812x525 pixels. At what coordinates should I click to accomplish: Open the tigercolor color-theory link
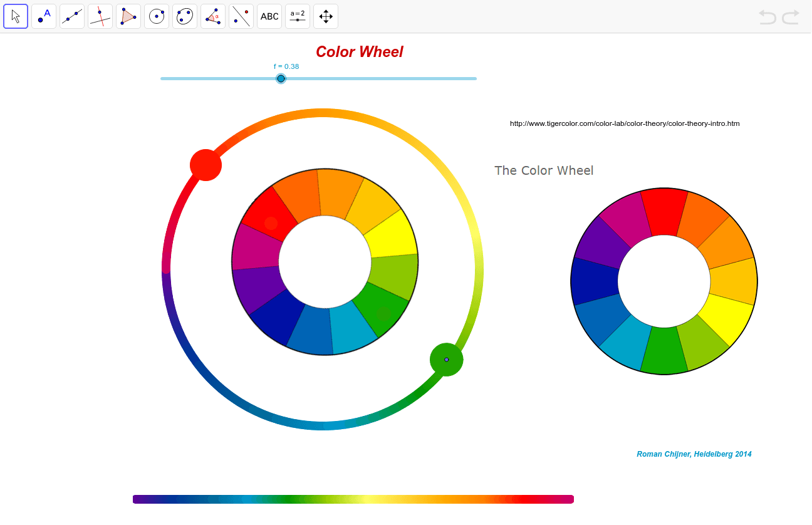625,123
